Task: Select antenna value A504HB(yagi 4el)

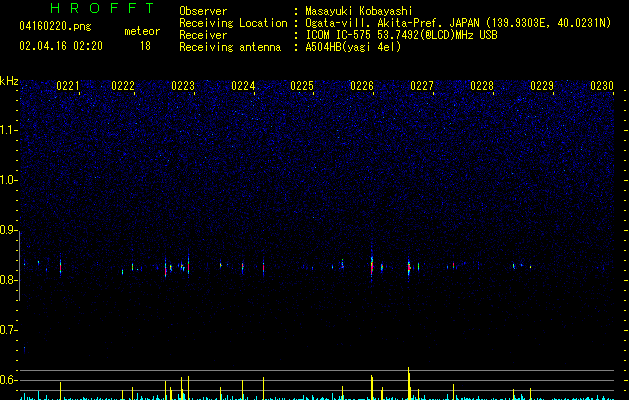Action: [x=353, y=47]
